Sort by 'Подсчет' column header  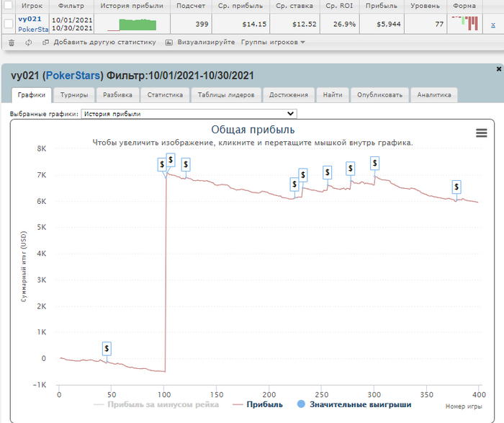pyautogui.click(x=191, y=6)
